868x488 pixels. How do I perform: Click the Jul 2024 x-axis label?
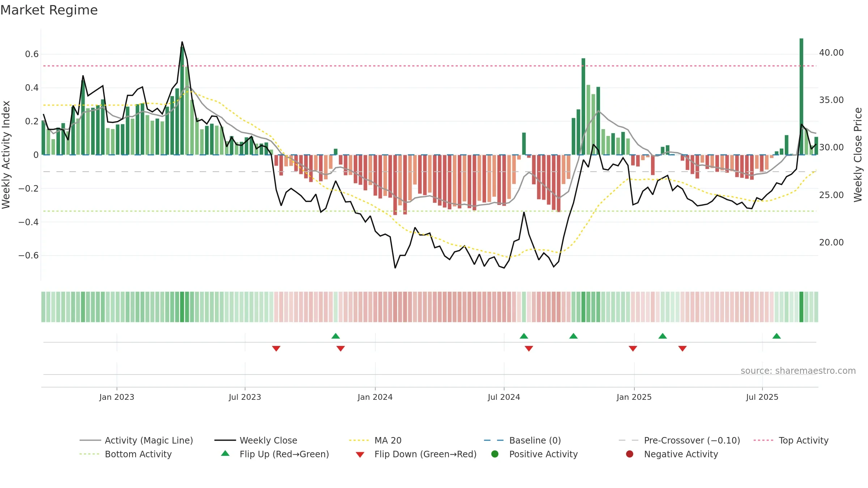pyautogui.click(x=504, y=397)
